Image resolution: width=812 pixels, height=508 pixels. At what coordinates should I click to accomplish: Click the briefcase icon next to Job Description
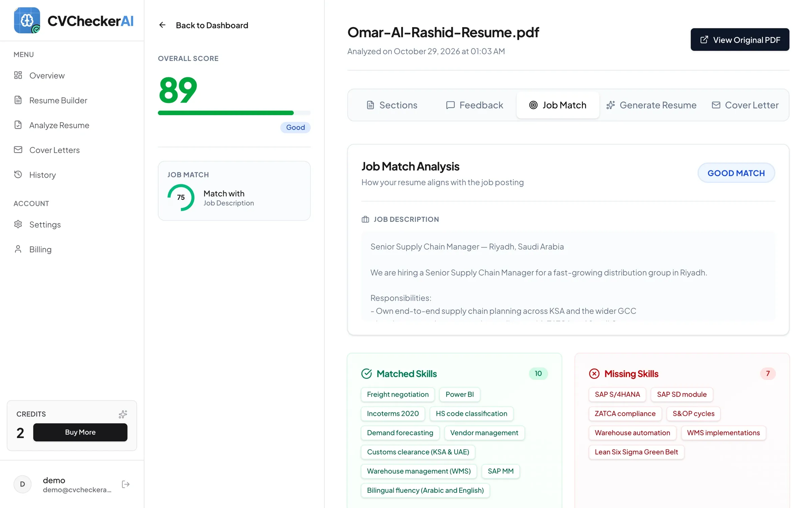pos(365,219)
